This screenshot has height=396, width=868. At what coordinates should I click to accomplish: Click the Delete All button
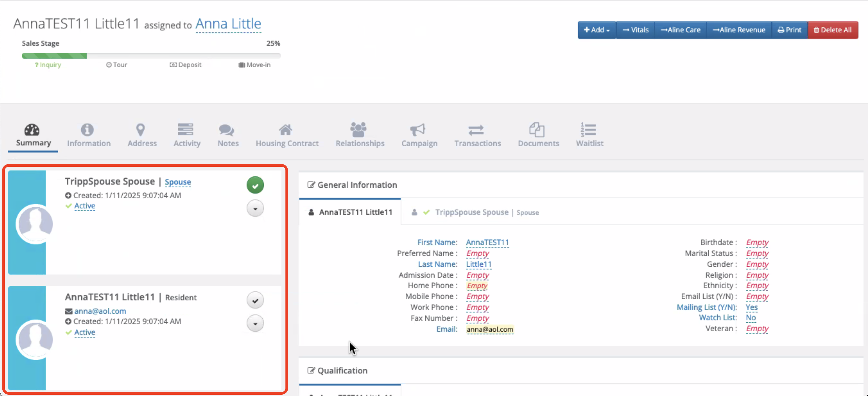pyautogui.click(x=833, y=30)
